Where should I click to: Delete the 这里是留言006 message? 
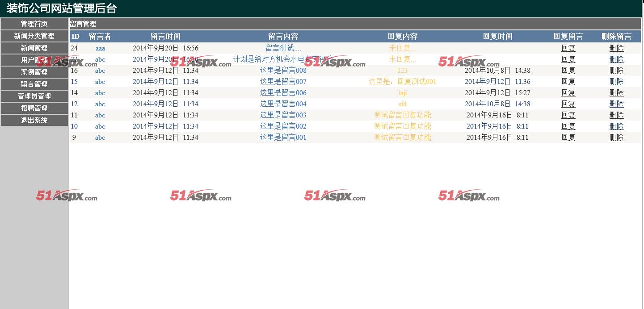click(616, 92)
